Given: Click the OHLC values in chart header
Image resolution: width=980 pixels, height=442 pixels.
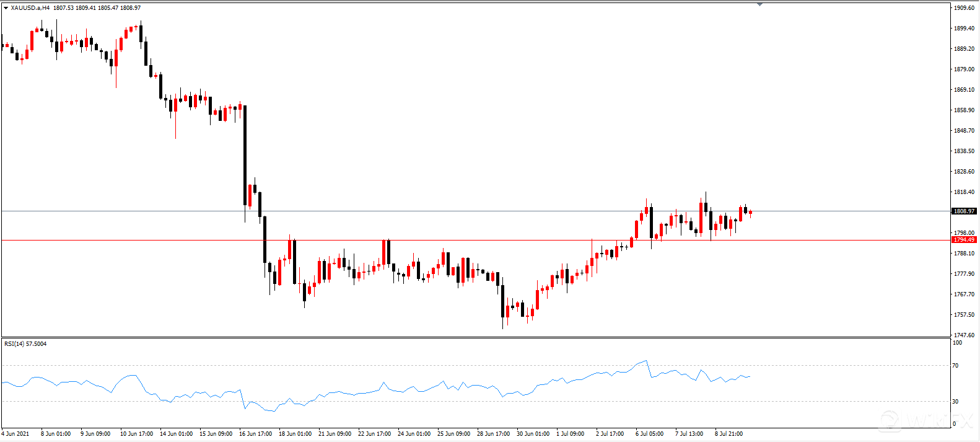Looking at the screenshot, I should [97, 8].
